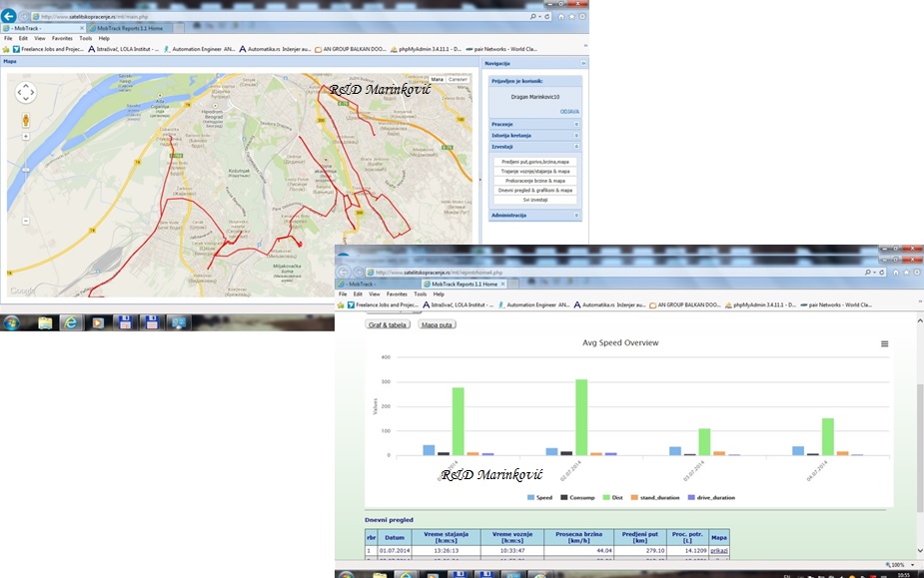Refresh the reports page
The height and width of the screenshot is (578, 924).
tap(882, 273)
